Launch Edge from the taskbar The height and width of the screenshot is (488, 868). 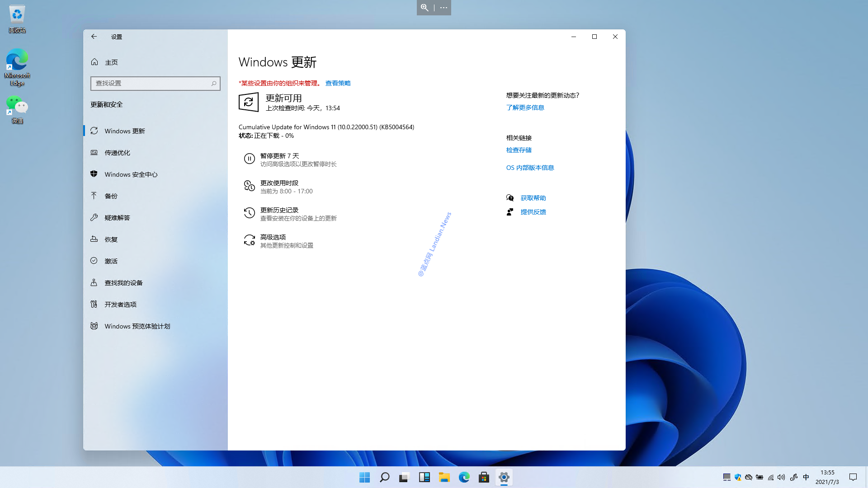(464, 477)
